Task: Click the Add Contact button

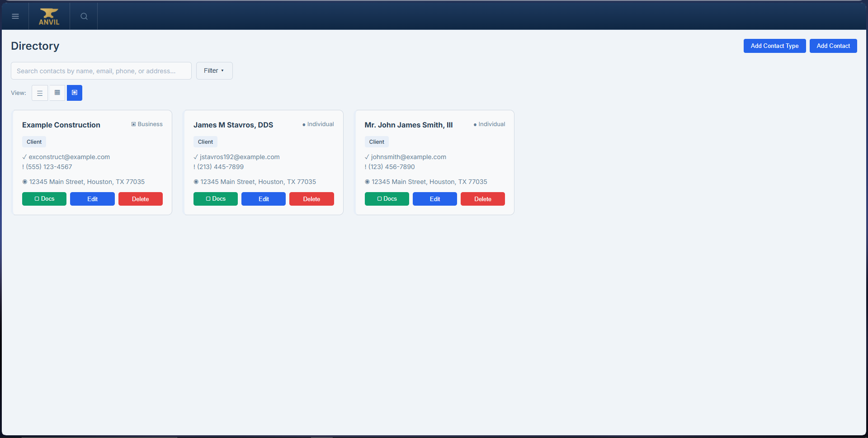Action: [833, 46]
